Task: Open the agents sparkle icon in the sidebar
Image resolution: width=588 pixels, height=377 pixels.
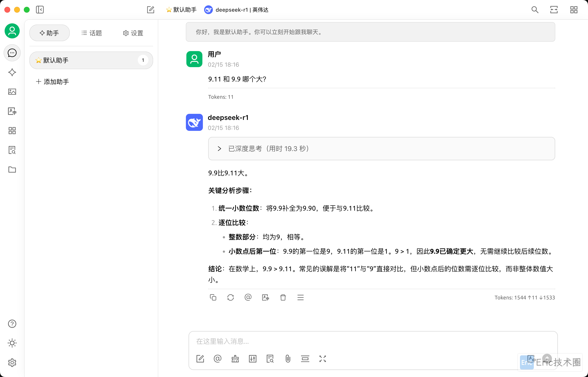Action: coord(12,72)
